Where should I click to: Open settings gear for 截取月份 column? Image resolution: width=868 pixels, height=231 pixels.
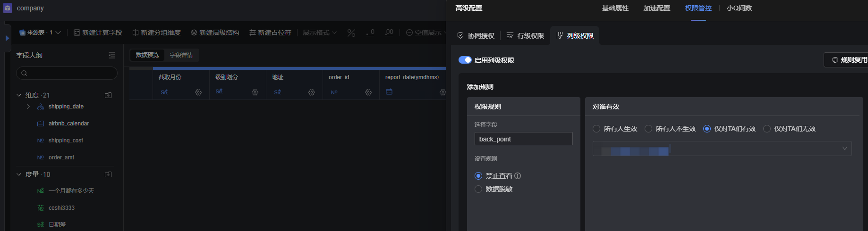198,92
